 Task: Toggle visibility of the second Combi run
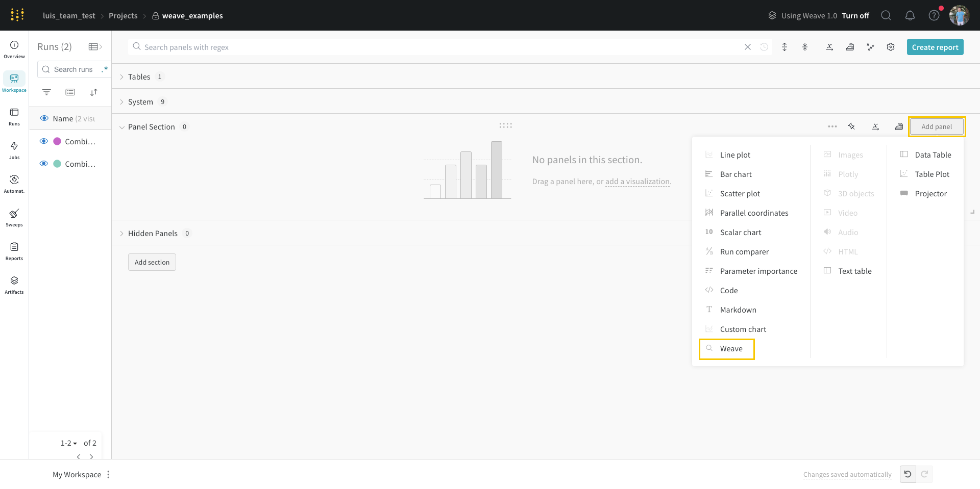tap(43, 164)
